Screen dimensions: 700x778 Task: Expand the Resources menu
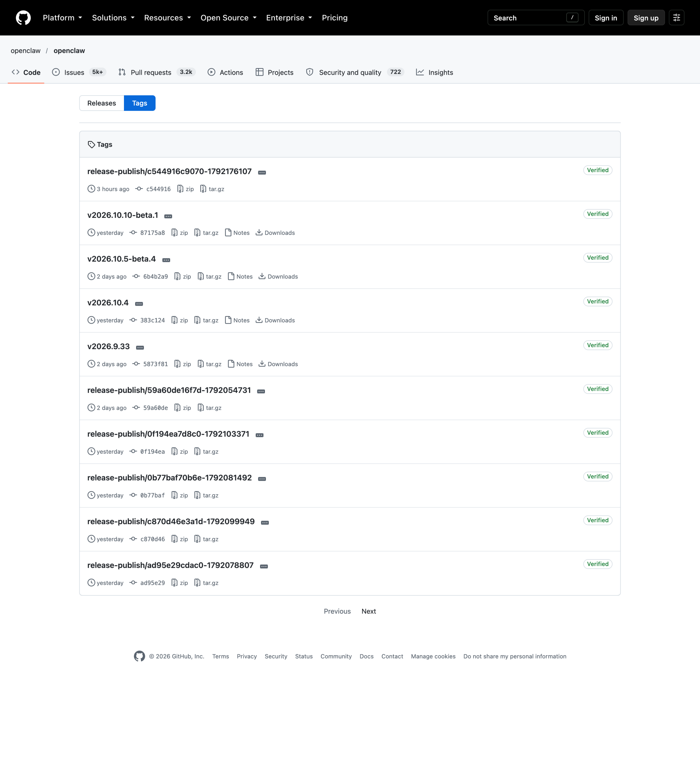[167, 18]
